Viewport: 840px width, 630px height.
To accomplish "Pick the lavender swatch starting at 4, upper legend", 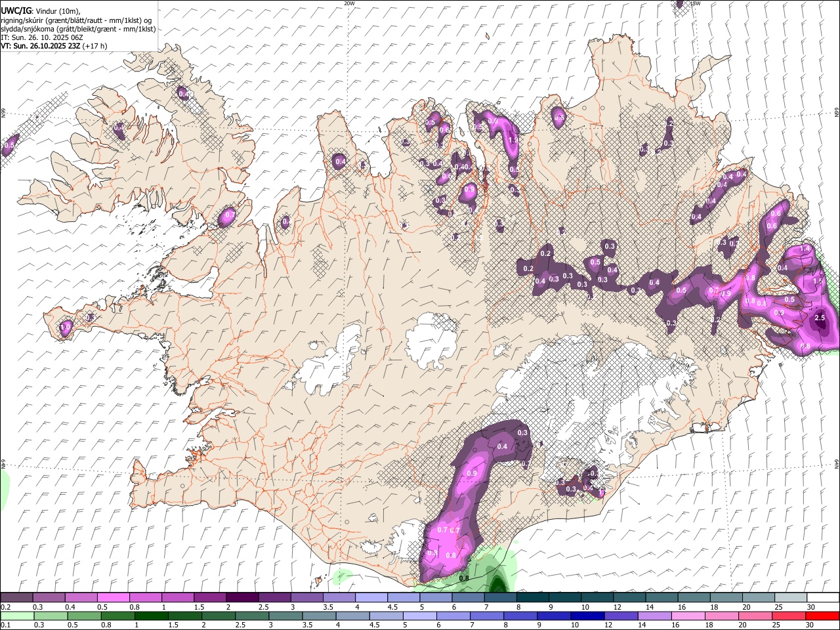I will (x=371, y=598).
